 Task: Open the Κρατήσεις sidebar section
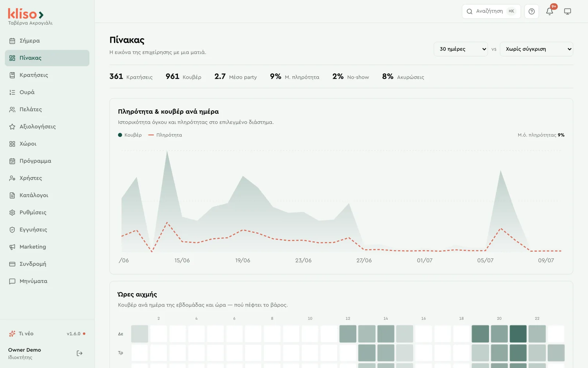(47, 75)
